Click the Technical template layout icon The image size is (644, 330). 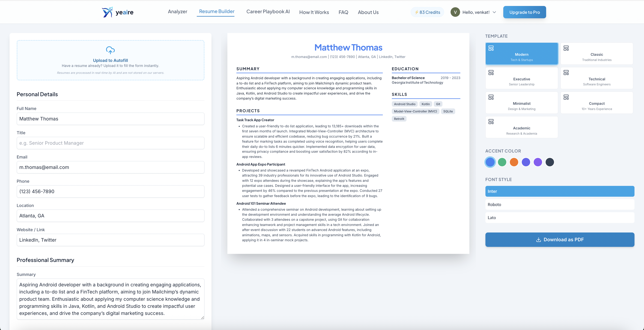[566, 73]
